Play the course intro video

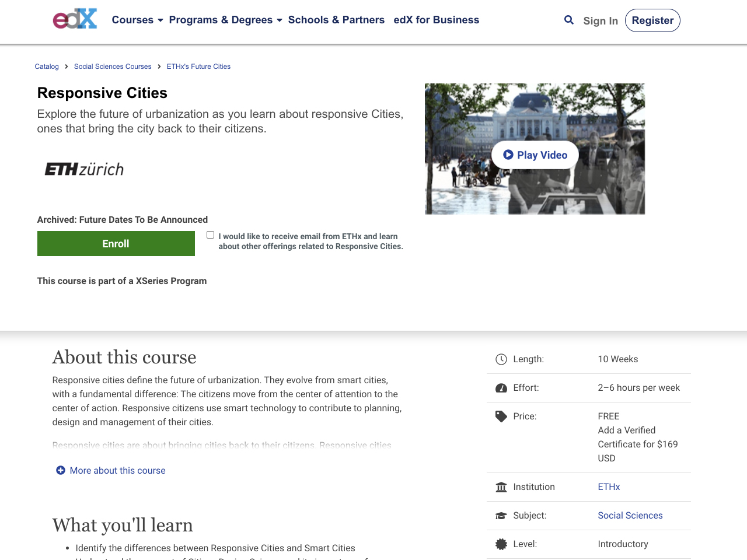click(x=535, y=155)
